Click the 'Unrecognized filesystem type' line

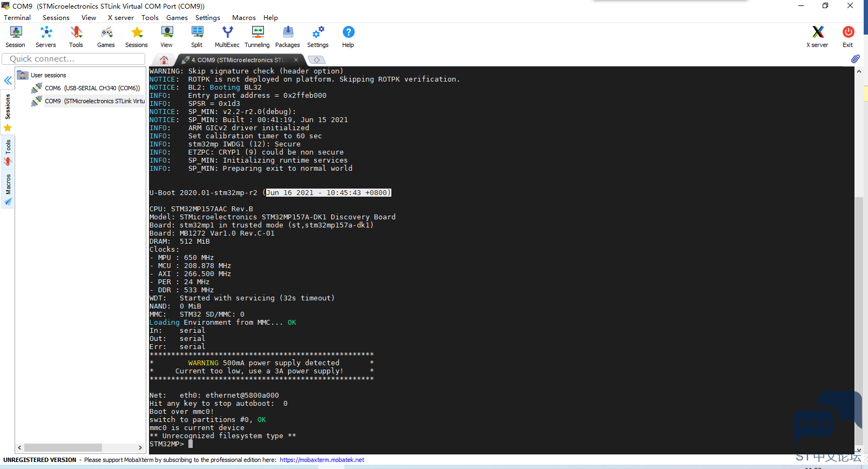click(x=223, y=436)
